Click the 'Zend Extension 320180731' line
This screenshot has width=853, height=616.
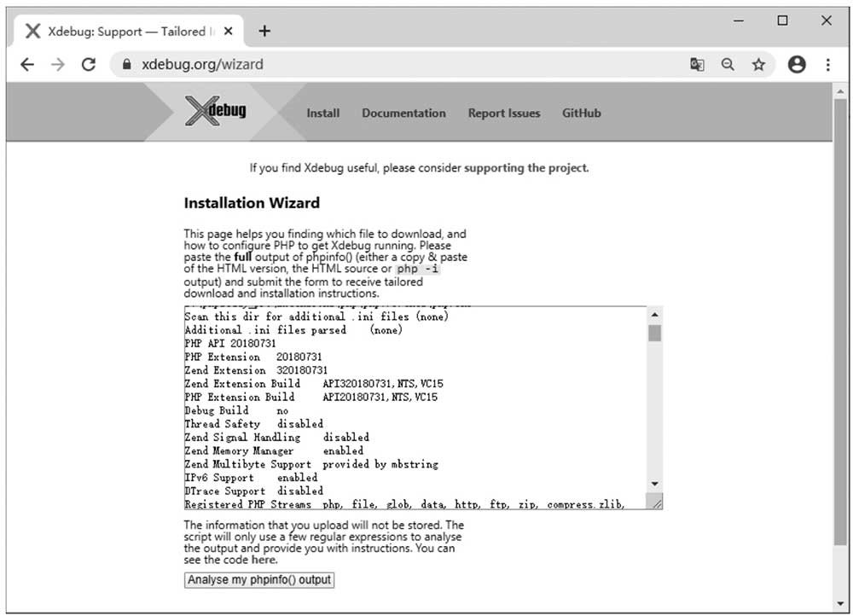tap(256, 370)
